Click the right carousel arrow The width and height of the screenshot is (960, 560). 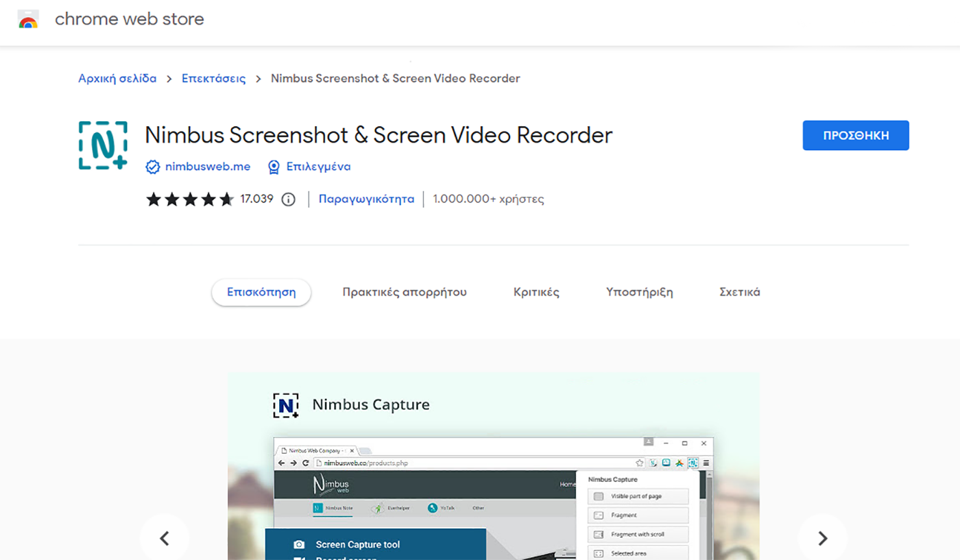pyautogui.click(x=822, y=538)
